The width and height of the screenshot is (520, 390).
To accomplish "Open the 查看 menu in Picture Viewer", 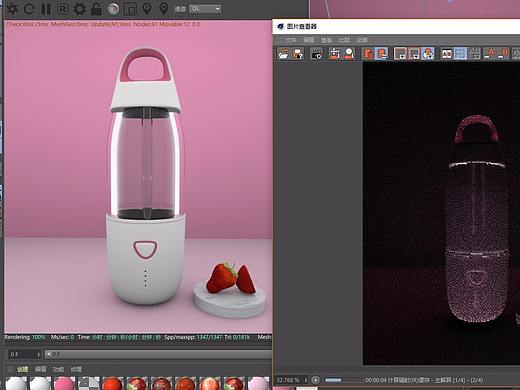I will click(326, 40).
